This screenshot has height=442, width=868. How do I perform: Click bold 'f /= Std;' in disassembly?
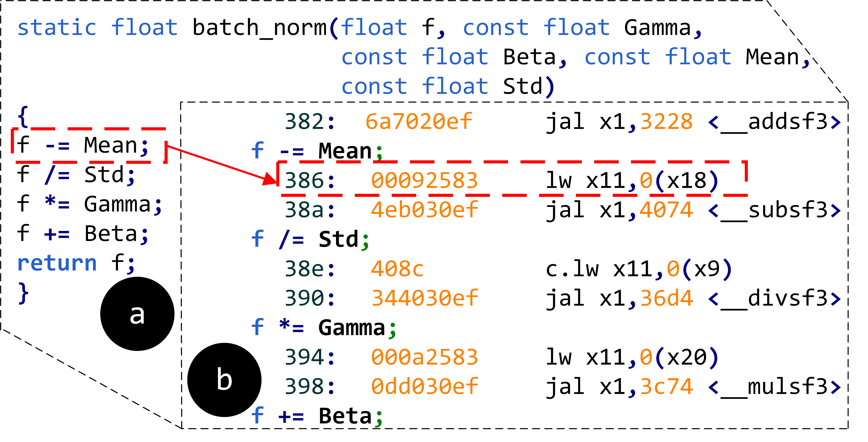tap(310, 239)
